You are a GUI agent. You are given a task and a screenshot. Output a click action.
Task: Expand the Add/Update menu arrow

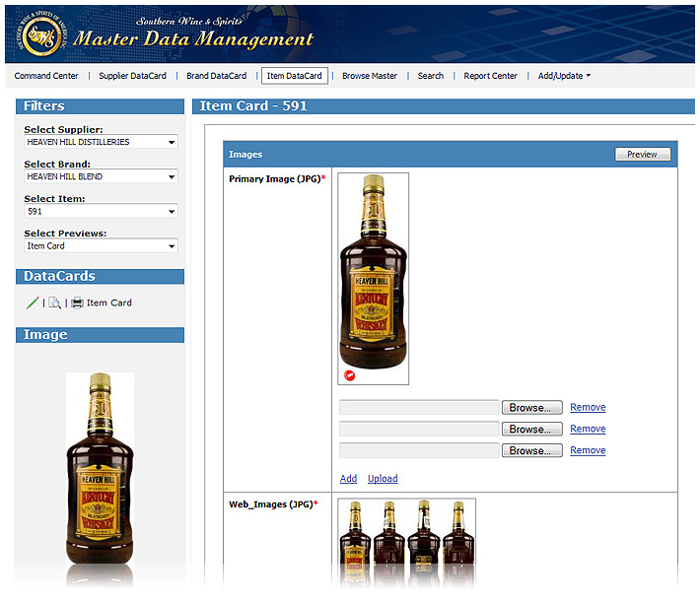tap(589, 76)
